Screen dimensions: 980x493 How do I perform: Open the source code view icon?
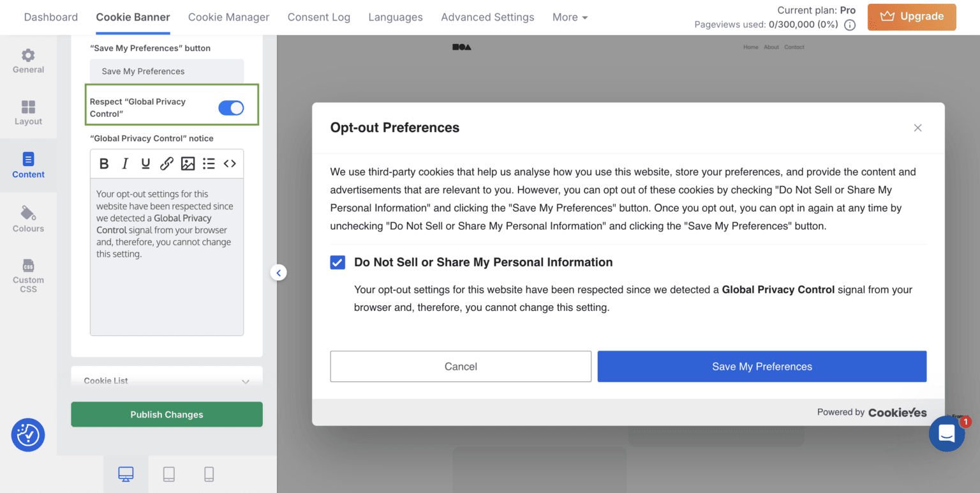tap(230, 164)
